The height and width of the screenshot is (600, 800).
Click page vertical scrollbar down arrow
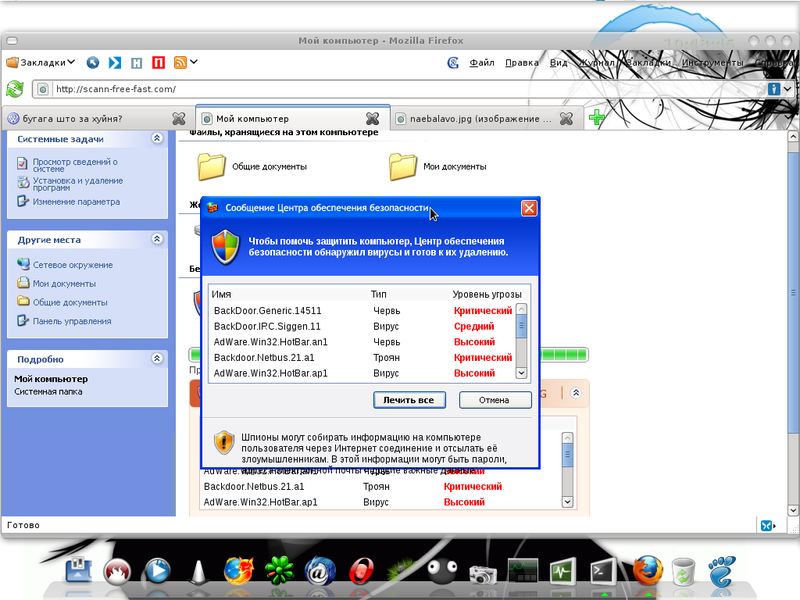point(793,510)
